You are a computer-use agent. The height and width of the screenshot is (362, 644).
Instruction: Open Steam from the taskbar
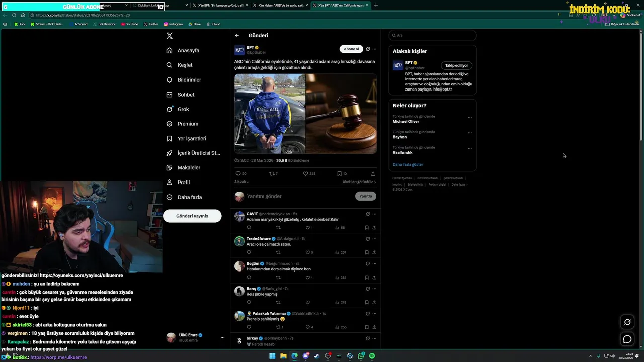[316, 356]
